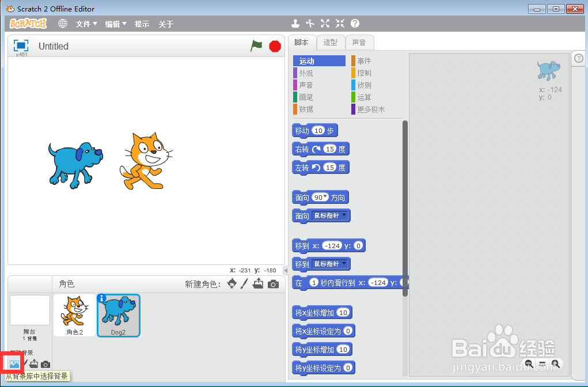The width and height of the screenshot is (588, 387).
Task: Click the y 0 field in 移到 block
Action: point(358,246)
